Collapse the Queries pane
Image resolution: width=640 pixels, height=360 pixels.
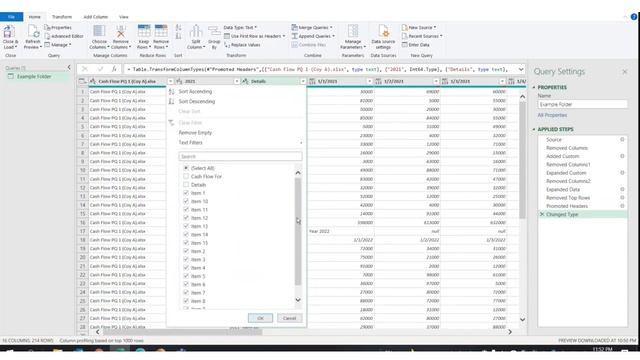69,67
